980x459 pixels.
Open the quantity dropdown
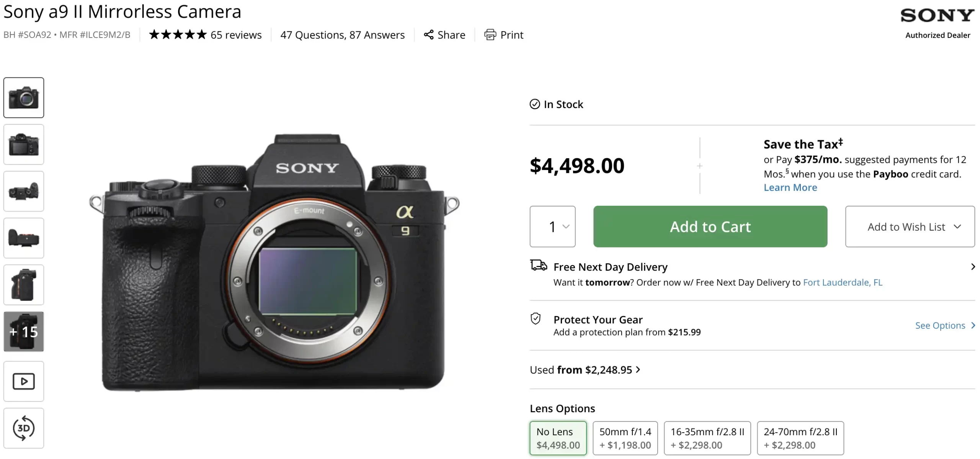(552, 226)
